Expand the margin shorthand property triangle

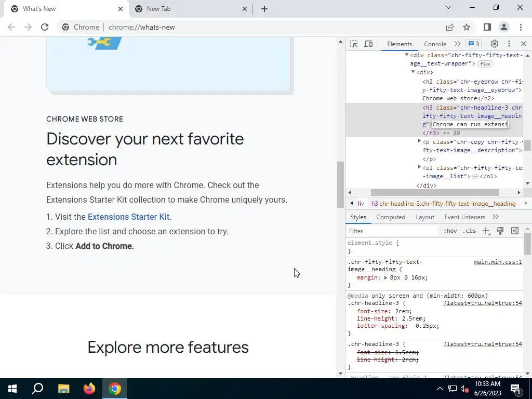(x=386, y=277)
